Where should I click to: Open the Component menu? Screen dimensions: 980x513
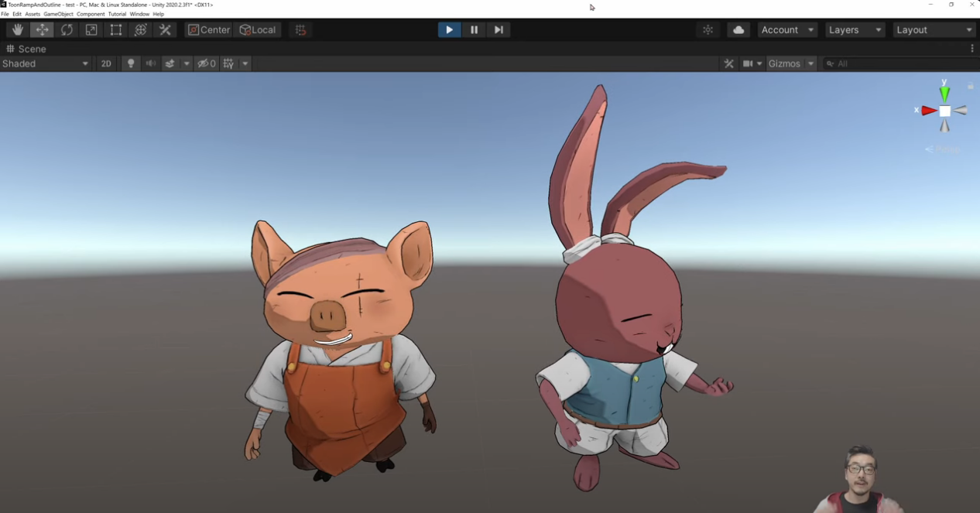tap(91, 14)
